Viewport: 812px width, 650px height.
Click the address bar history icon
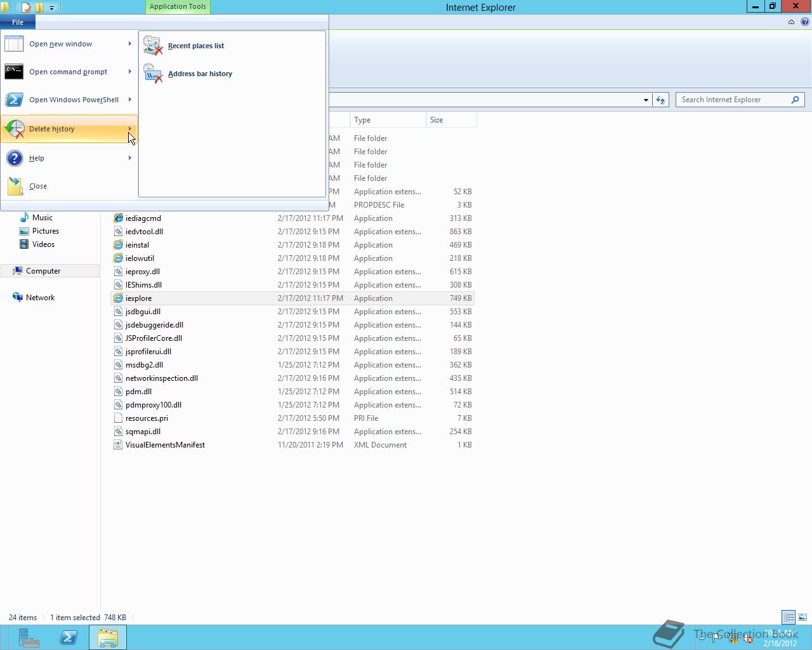pyautogui.click(x=153, y=74)
